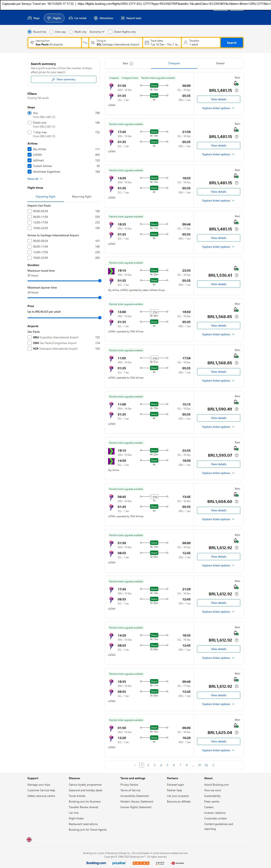Go to next results page arrow
Viewport: 271px width, 868px height.
(x=213, y=765)
